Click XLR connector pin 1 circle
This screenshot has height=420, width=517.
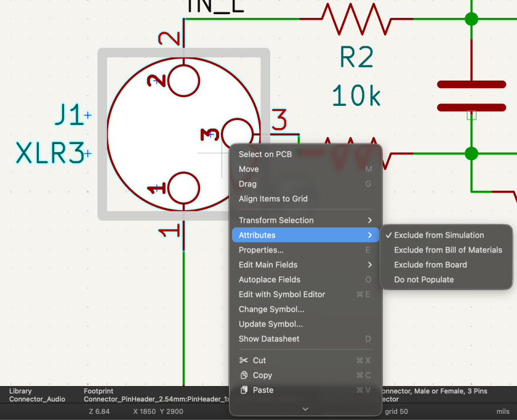[x=183, y=188]
